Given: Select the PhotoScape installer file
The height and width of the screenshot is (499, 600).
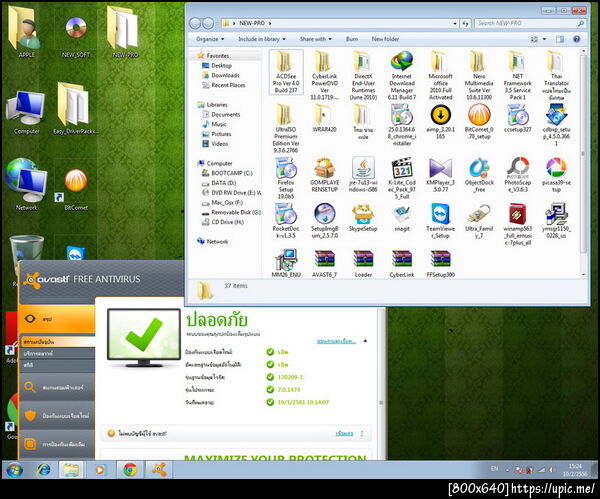Looking at the screenshot, I should 517,175.
